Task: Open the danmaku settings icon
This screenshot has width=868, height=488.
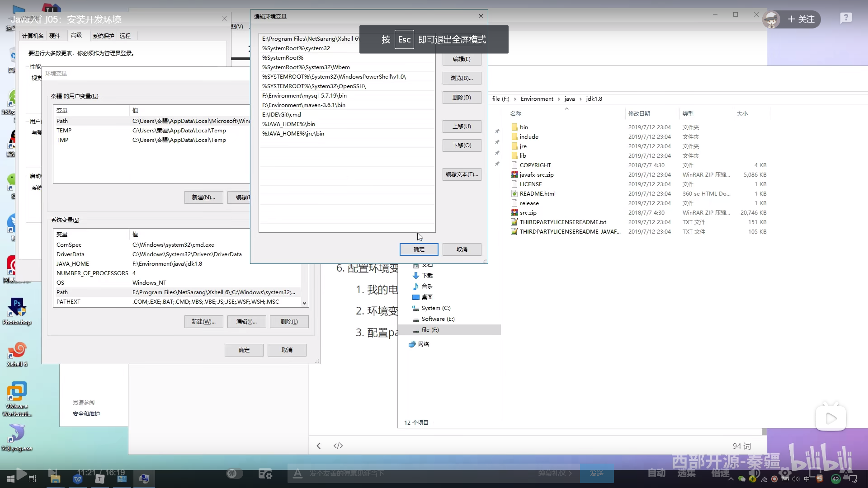Action: click(x=265, y=474)
